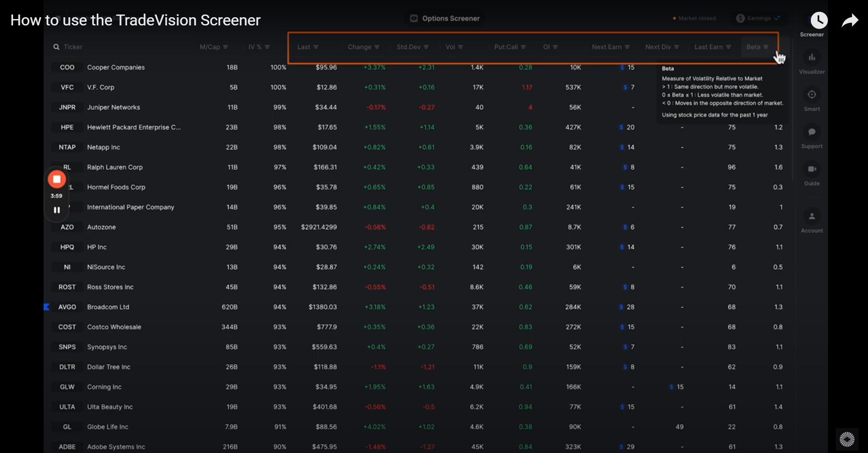Select the JNPR ticker badge
Viewport: 868px width, 453px height.
(x=67, y=107)
